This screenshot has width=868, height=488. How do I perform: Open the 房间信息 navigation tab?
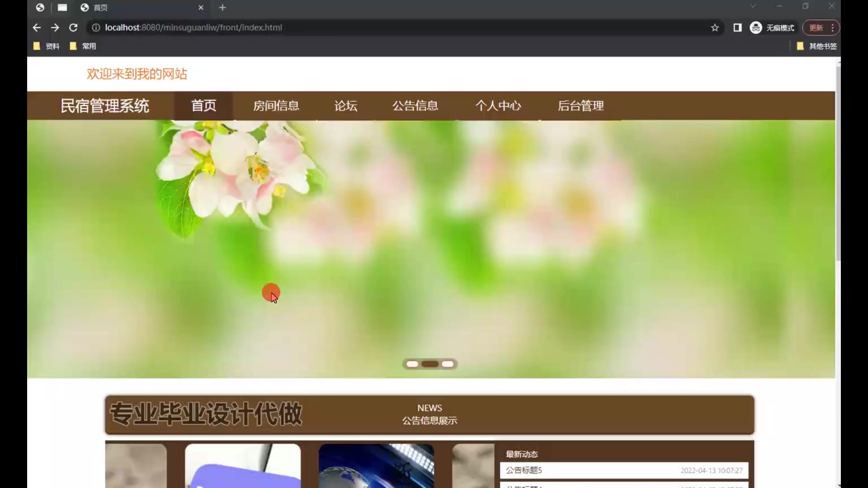click(276, 106)
